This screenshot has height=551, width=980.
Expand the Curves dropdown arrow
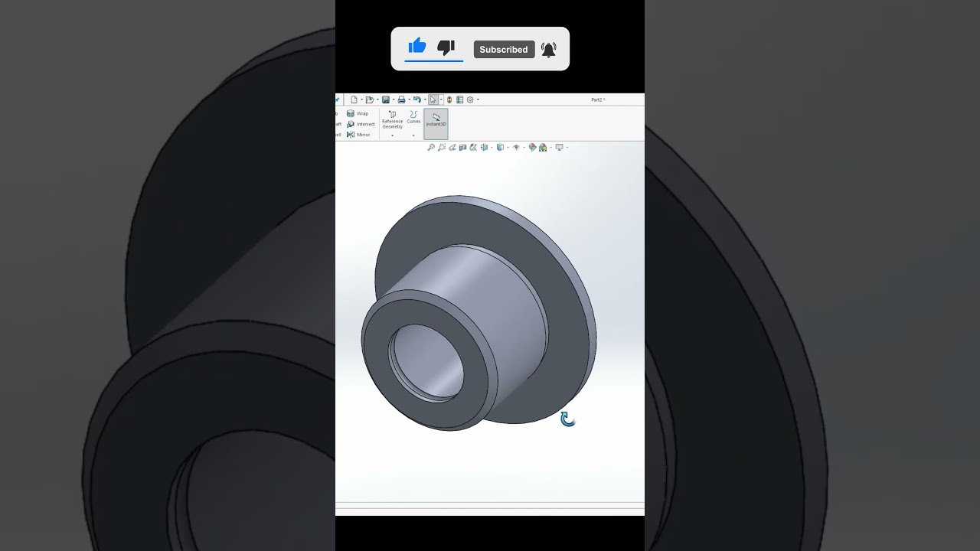click(413, 135)
